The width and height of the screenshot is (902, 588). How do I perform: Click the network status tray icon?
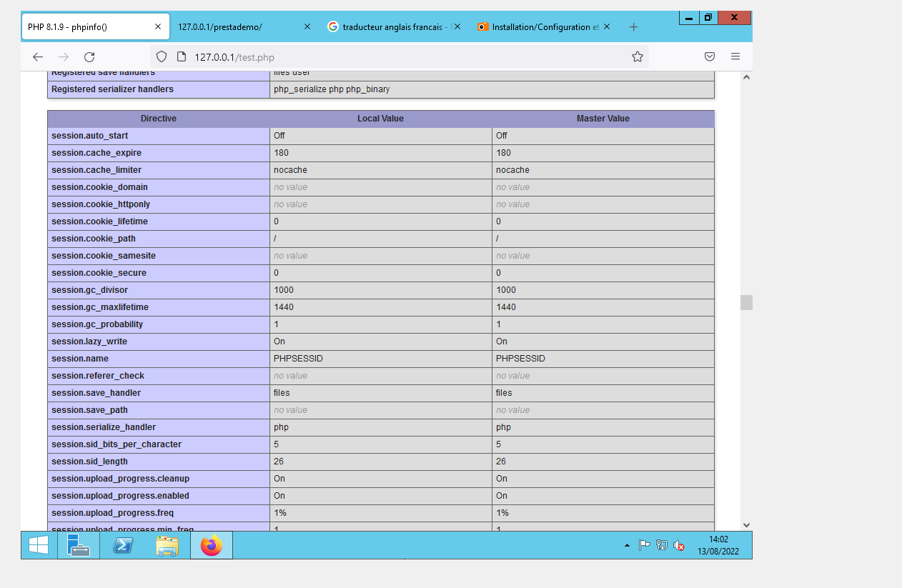(x=662, y=546)
